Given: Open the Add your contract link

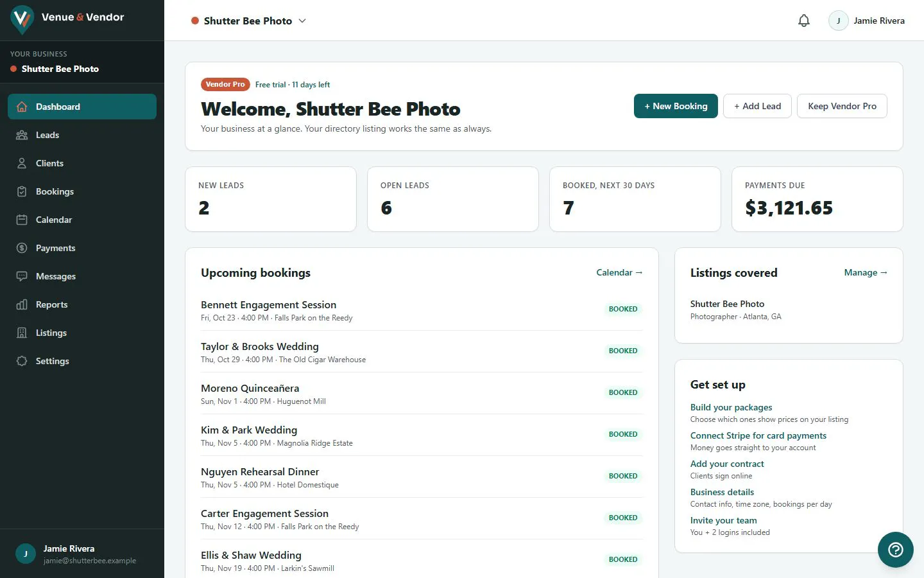Looking at the screenshot, I should (x=727, y=464).
